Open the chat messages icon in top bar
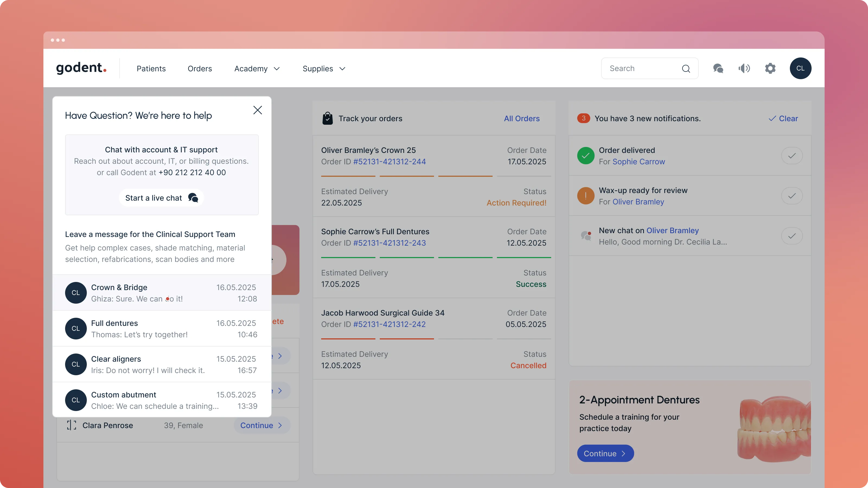 pos(718,68)
